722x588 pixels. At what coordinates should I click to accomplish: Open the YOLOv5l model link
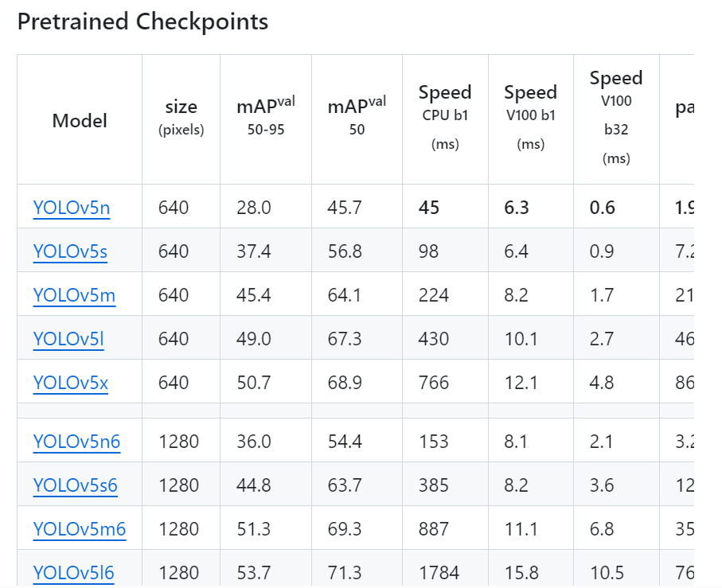[x=68, y=339]
